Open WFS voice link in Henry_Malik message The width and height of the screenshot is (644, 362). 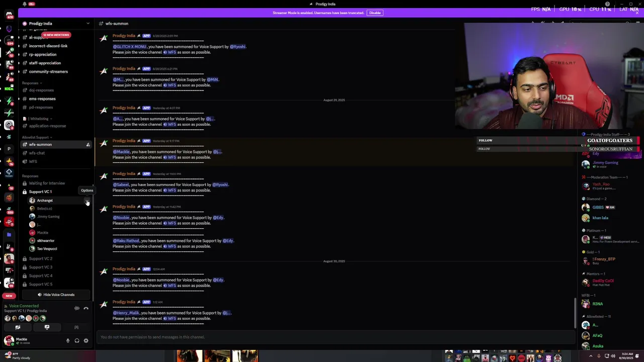click(x=170, y=319)
